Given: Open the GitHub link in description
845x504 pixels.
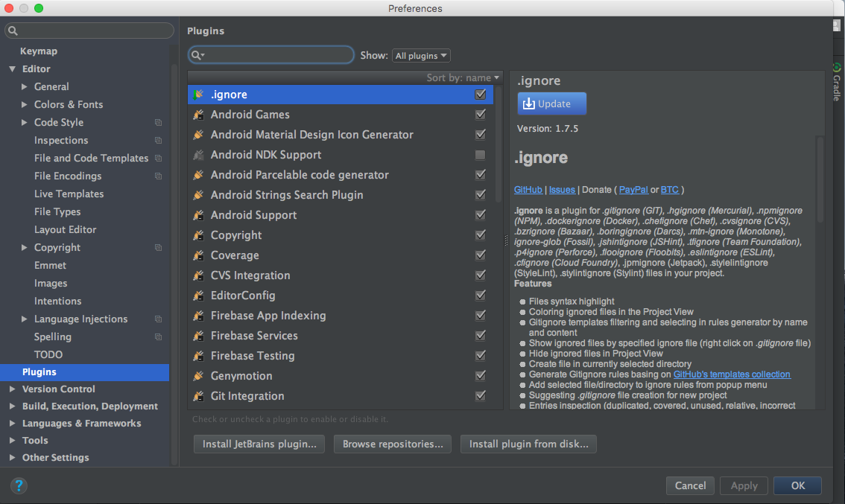Looking at the screenshot, I should click(528, 190).
